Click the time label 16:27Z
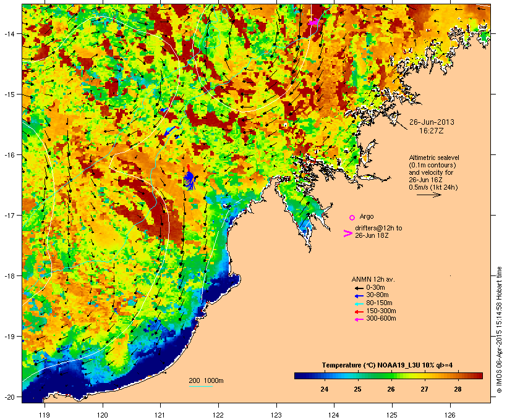507x420 pixels. point(432,131)
